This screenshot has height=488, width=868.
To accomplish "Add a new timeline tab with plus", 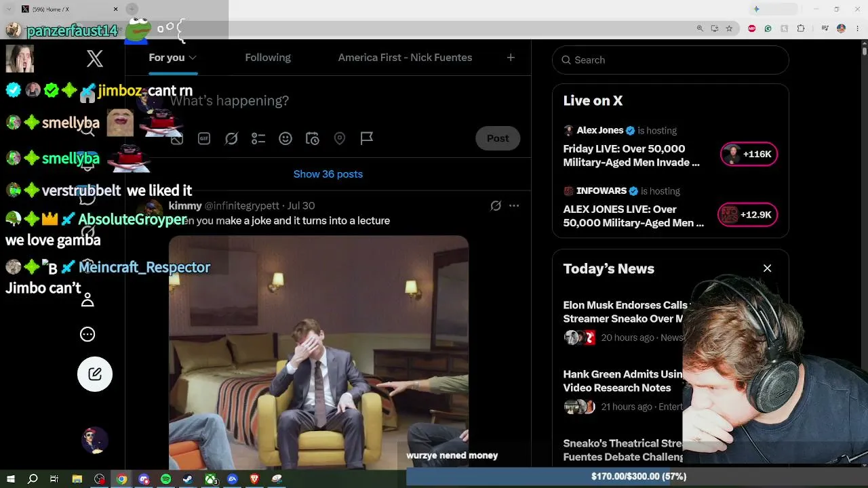I will point(511,58).
